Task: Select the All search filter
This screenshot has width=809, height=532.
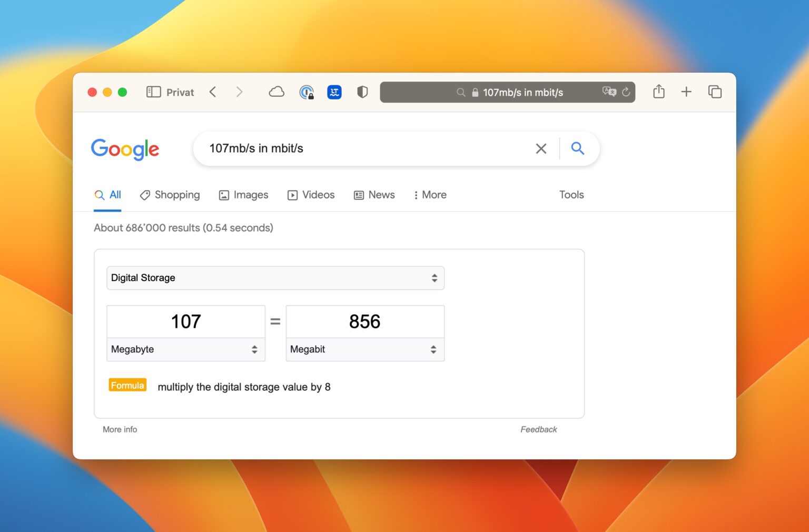Action: (107, 195)
